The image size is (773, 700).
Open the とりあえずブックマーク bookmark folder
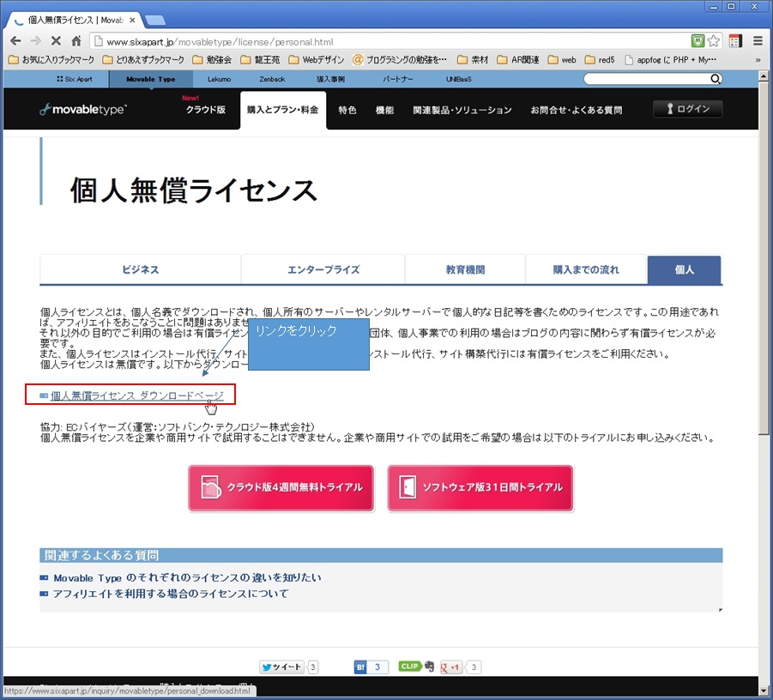[143, 60]
